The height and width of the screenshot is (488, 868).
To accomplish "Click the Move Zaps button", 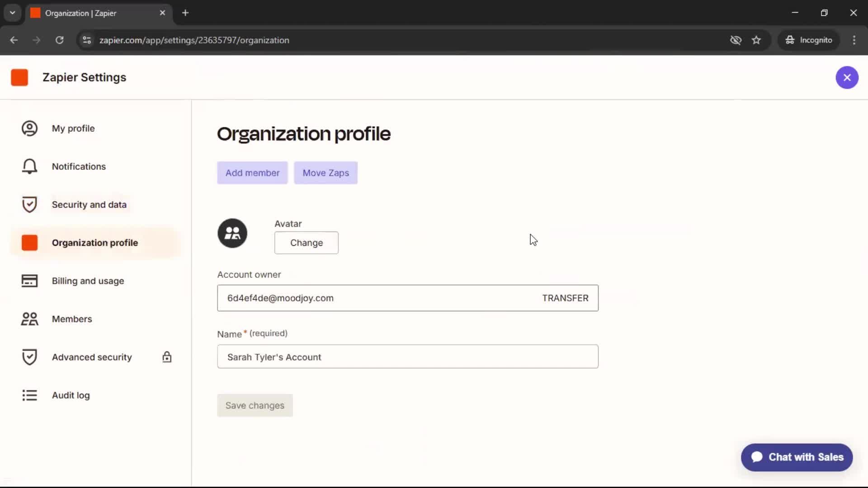I will pos(325,173).
